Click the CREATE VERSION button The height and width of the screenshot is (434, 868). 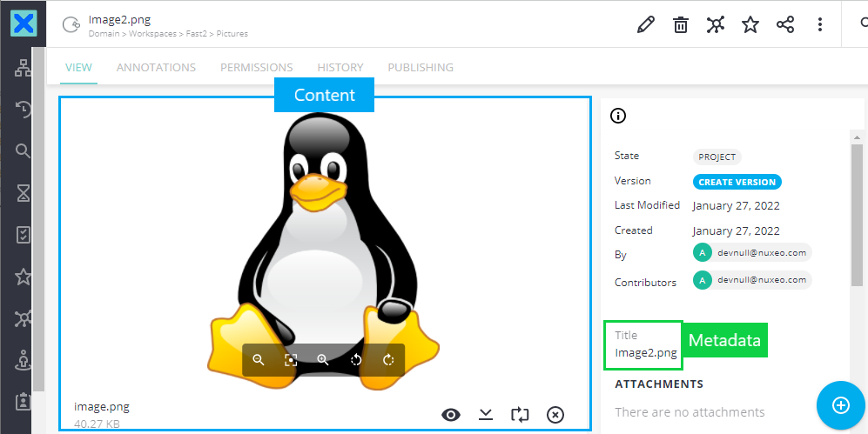[x=737, y=182]
